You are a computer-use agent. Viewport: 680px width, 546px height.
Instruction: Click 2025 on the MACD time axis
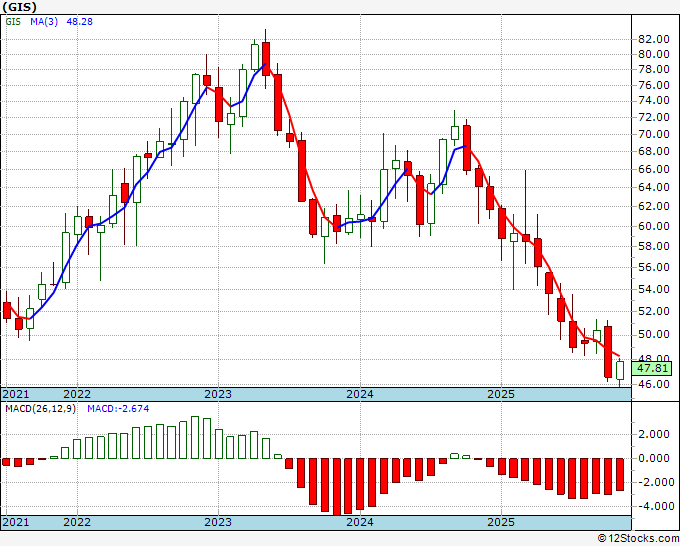pos(501,522)
